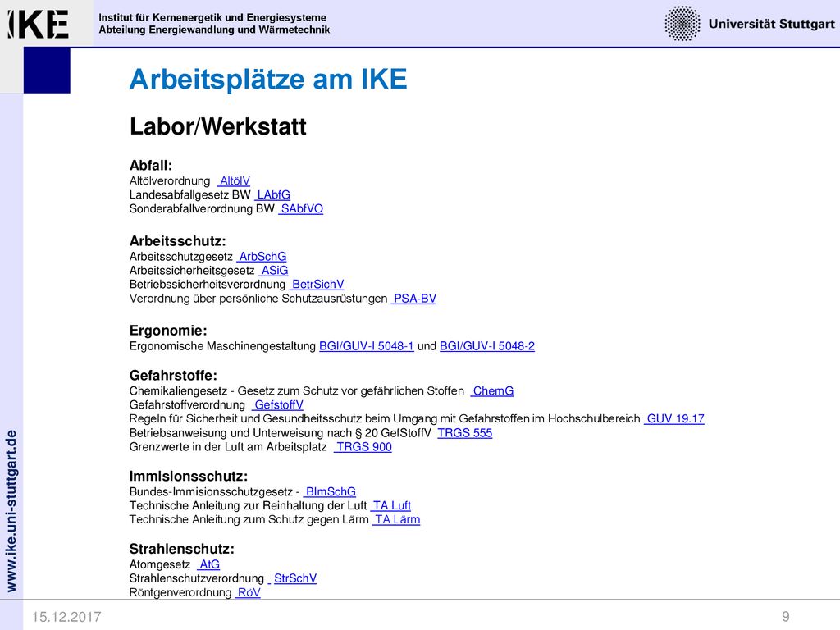Open the LAbfG link

(272, 195)
